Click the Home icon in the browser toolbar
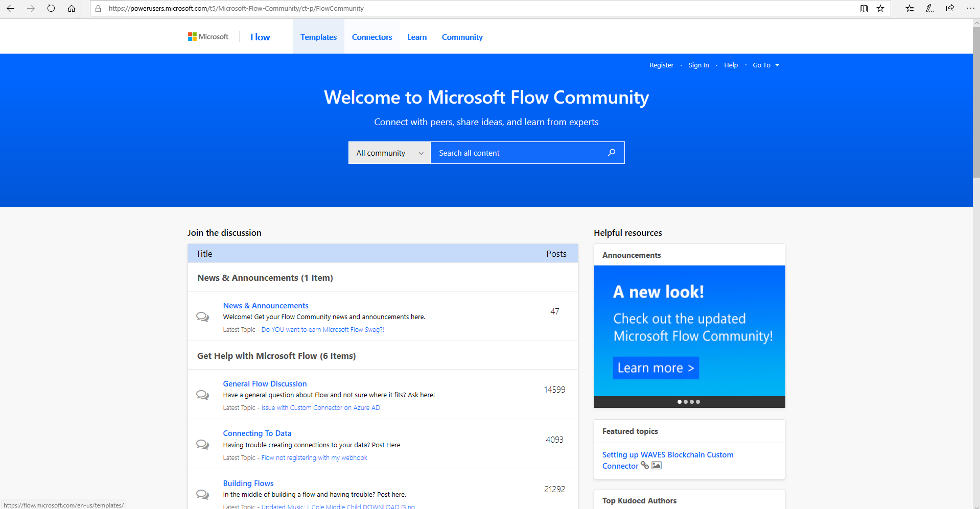Screen dimensions: 980x509 tap(71, 8)
